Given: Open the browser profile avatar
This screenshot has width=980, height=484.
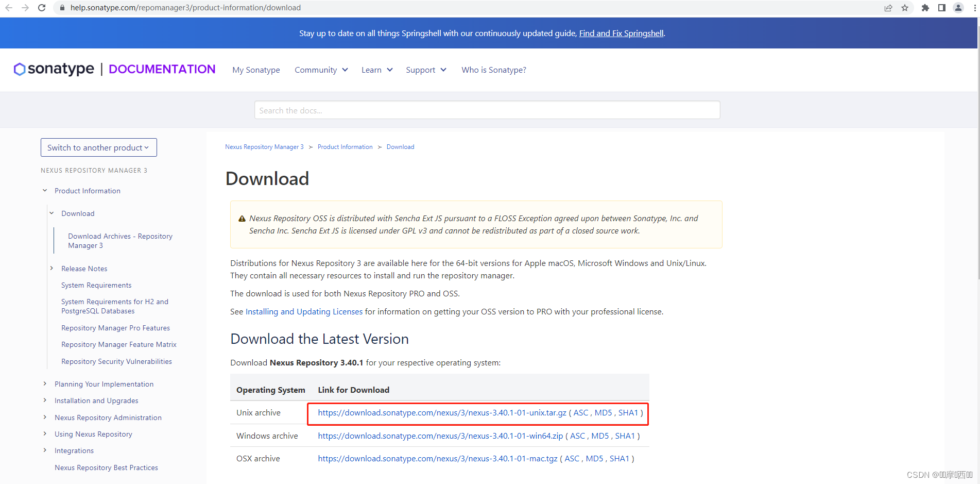Looking at the screenshot, I should point(958,8).
